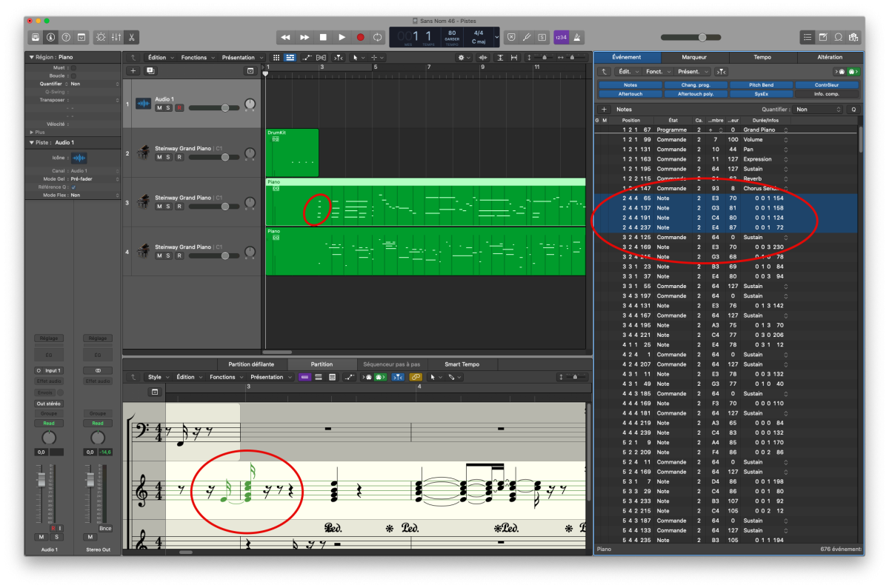Adjust the master volume slider in control bar
Screen dimensions: 889x588
click(692, 37)
